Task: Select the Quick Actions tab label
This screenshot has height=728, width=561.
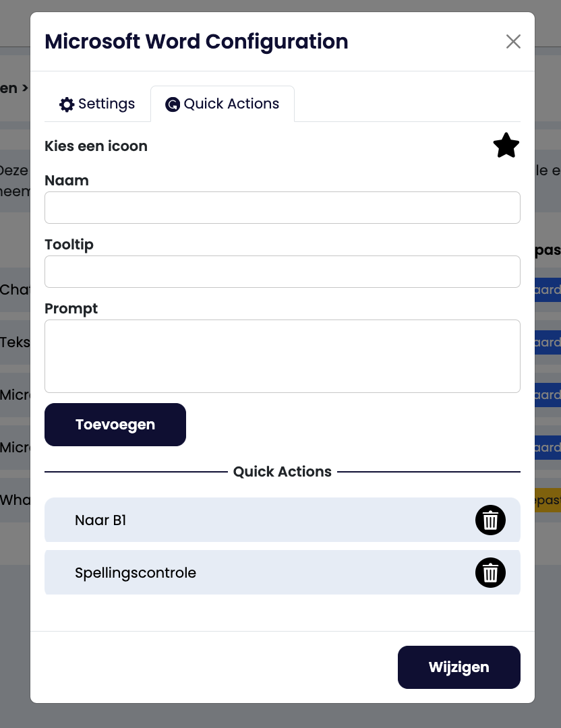Action: (231, 104)
